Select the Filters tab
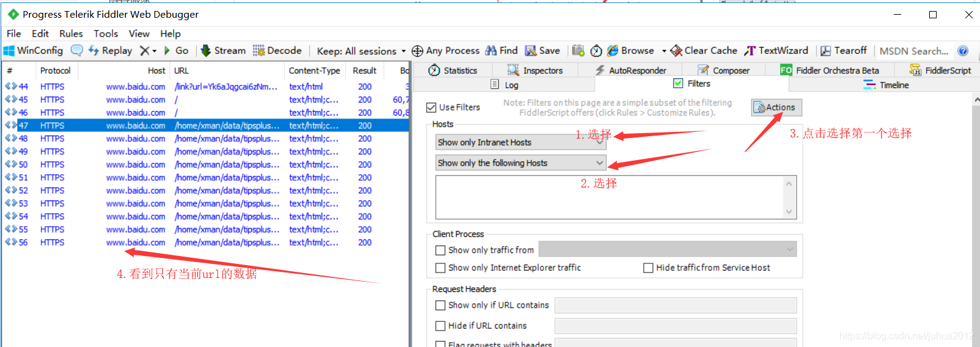The width and height of the screenshot is (980, 347). (x=692, y=84)
